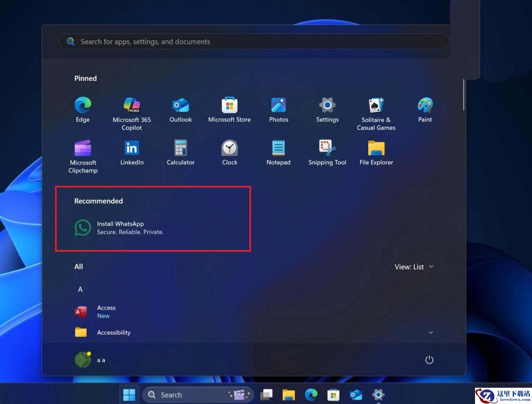Click the power button
Screen dimensions: 532x404
(x=429, y=360)
